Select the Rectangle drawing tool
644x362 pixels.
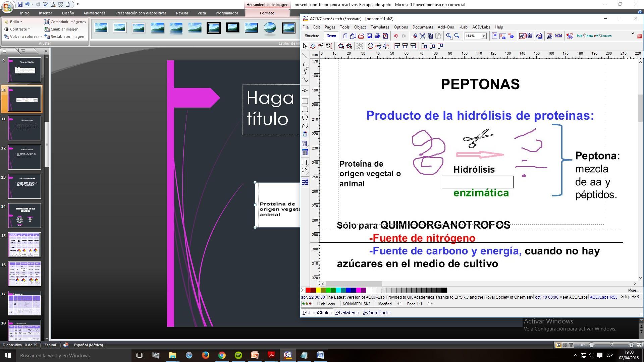pos(305,101)
